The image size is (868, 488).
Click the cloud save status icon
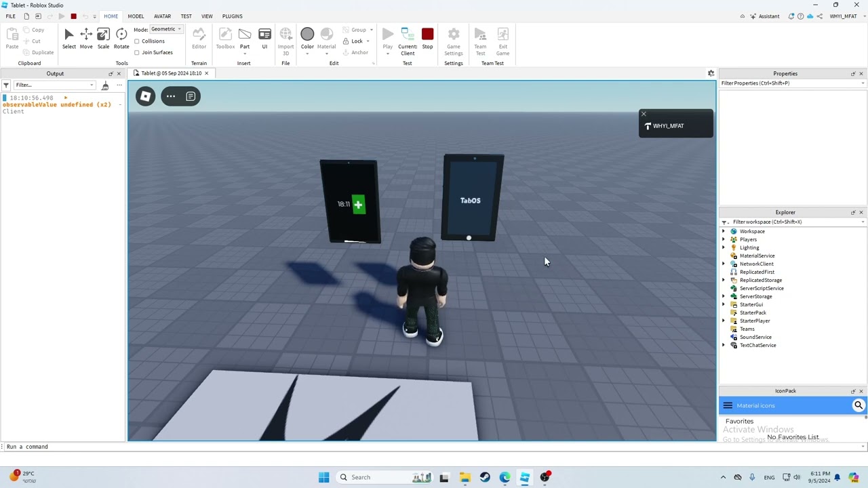click(x=810, y=16)
